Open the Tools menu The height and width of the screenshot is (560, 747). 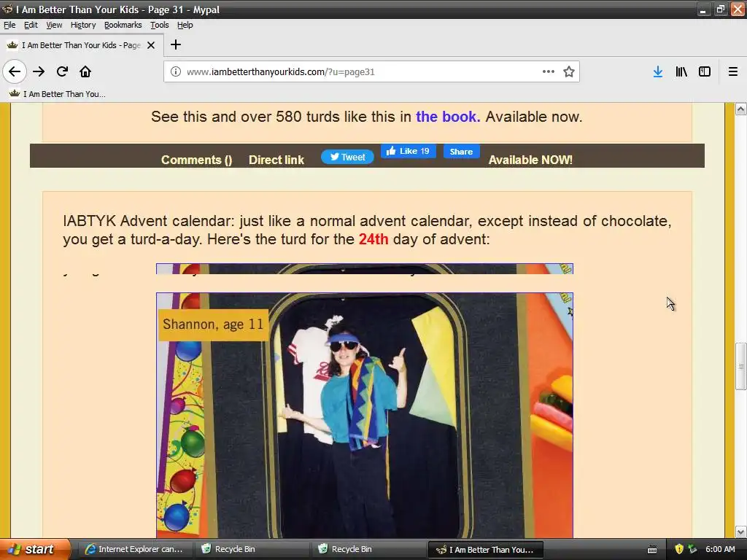coord(160,25)
